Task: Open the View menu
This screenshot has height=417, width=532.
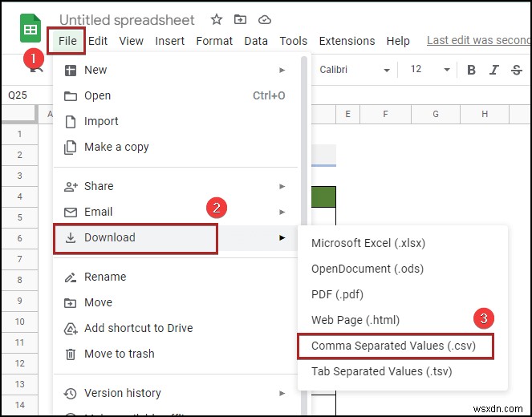Action: pyautogui.click(x=131, y=41)
